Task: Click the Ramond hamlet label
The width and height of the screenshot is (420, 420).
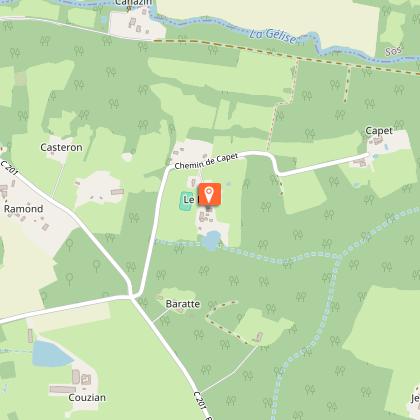Action: (x=24, y=209)
